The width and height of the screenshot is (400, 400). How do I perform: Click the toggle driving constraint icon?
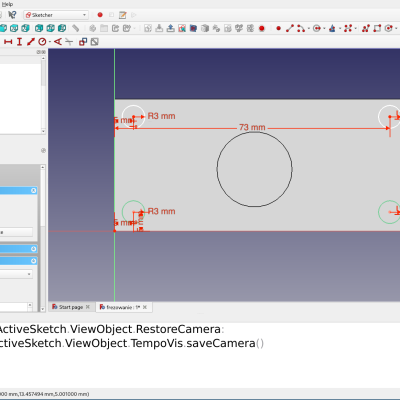point(83,42)
